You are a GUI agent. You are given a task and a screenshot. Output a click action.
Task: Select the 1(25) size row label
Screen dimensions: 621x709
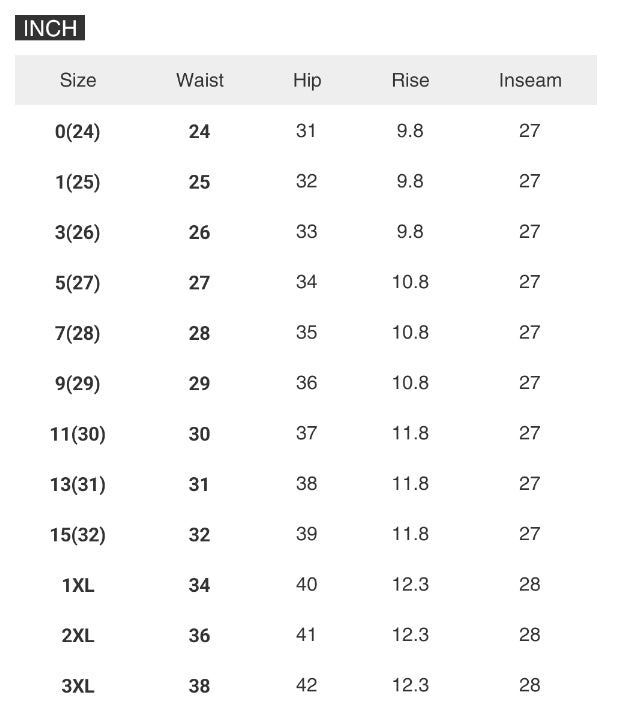78,182
